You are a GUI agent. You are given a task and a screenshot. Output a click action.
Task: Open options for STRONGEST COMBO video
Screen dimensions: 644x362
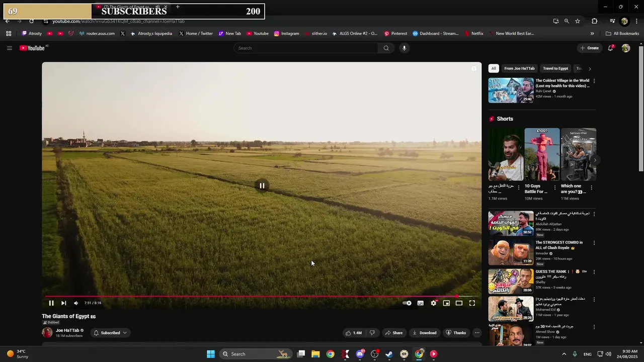[x=594, y=243]
